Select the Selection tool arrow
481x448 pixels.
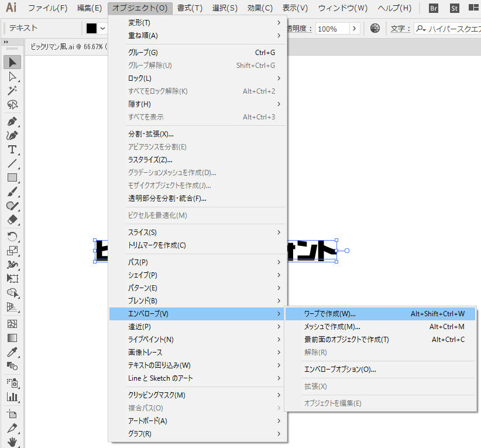point(12,62)
